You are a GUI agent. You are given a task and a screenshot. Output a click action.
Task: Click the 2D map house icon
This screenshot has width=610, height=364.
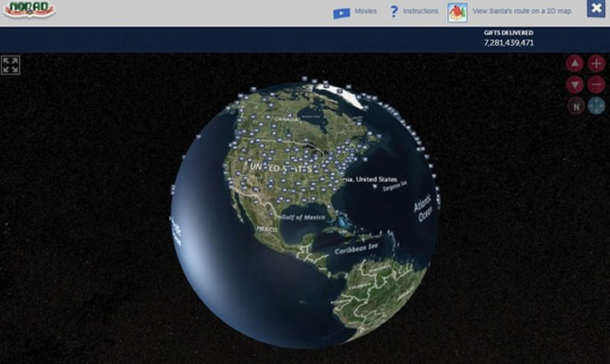coord(457,12)
